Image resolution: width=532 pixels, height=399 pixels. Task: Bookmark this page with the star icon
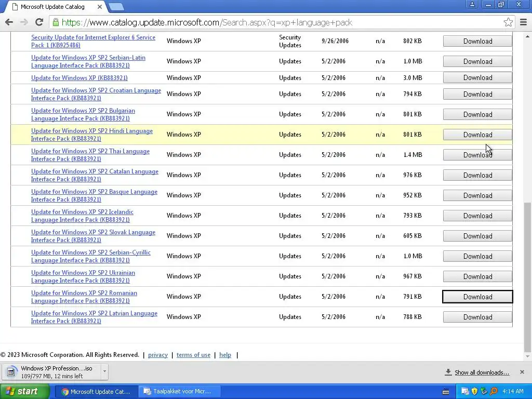pyautogui.click(x=508, y=22)
